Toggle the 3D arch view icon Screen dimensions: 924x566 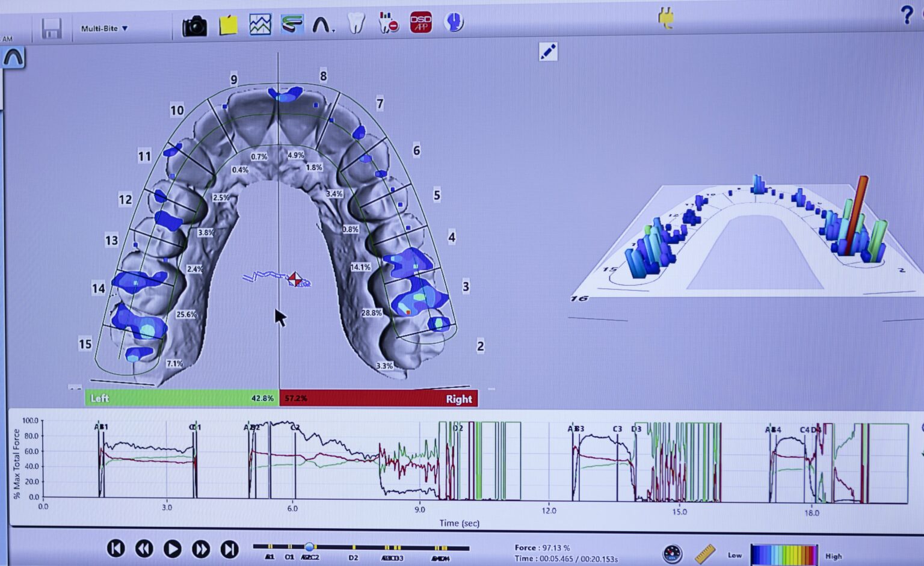[292, 25]
